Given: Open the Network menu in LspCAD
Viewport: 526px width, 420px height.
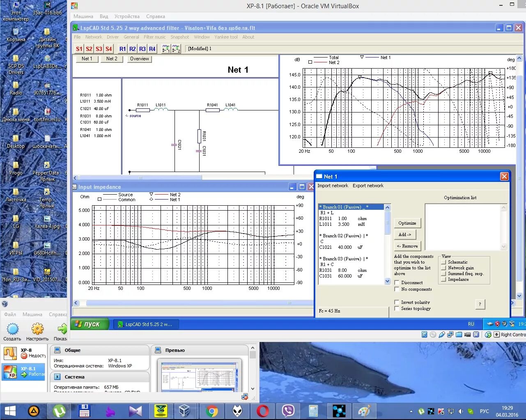Looking at the screenshot, I should point(94,37).
